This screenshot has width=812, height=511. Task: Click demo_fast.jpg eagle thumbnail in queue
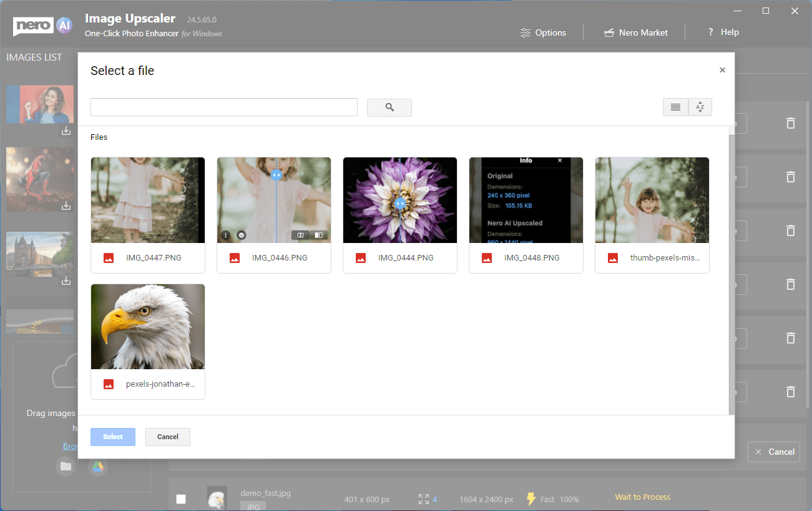(x=217, y=499)
